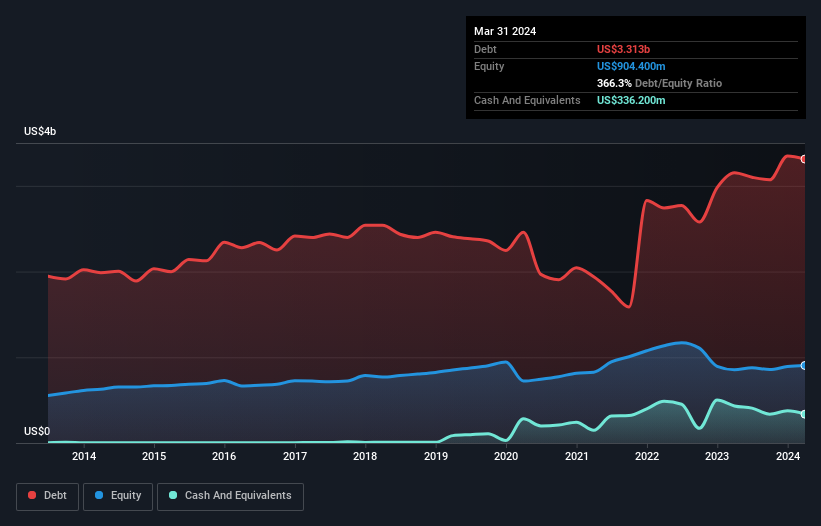Toggle the Equity series legend button

click(118, 496)
